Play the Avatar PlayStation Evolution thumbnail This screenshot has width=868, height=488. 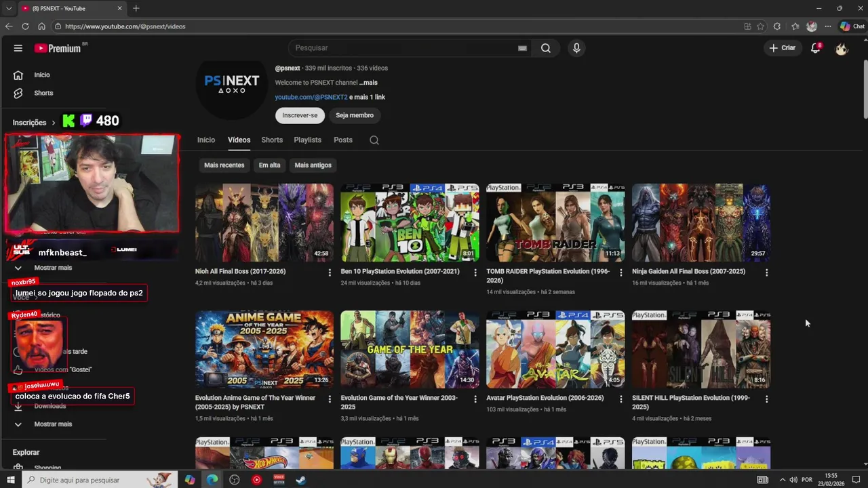[555, 349]
